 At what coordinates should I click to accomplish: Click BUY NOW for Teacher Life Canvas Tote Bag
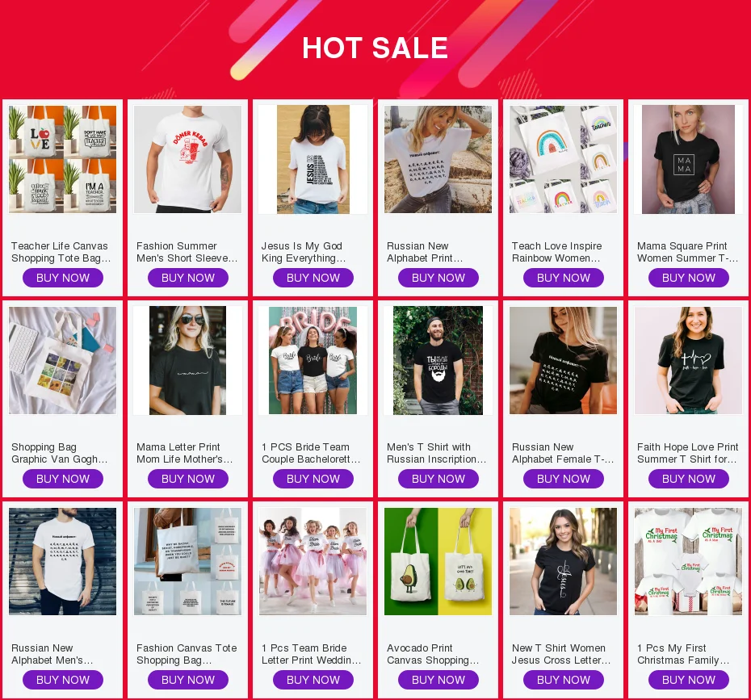click(x=63, y=278)
